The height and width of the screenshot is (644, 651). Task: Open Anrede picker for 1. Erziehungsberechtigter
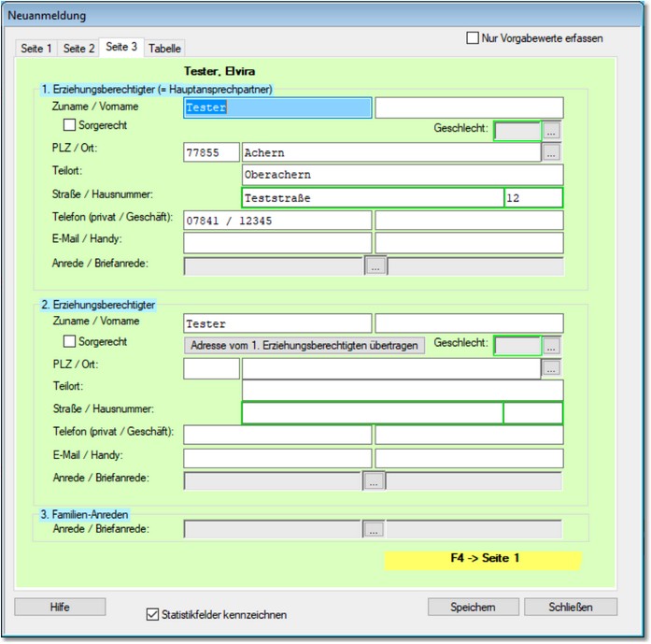click(375, 266)
